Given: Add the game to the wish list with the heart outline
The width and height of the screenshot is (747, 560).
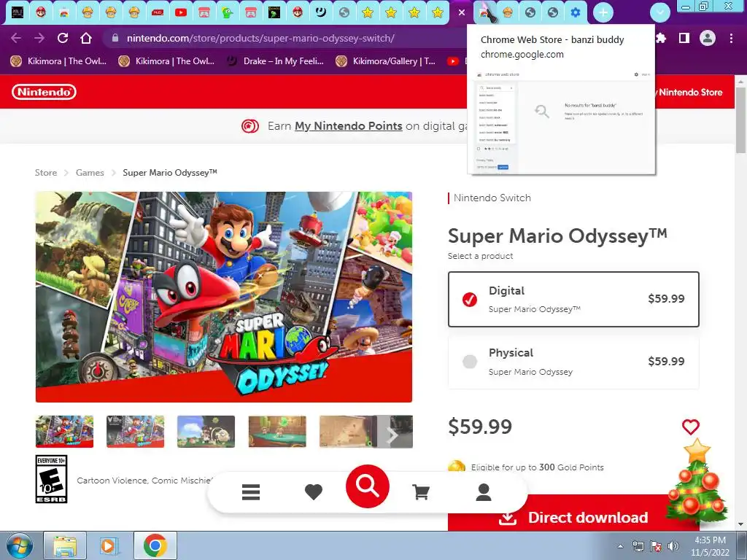Looking at the screenshot, I should pyautogui.click(x=690, y=427).
